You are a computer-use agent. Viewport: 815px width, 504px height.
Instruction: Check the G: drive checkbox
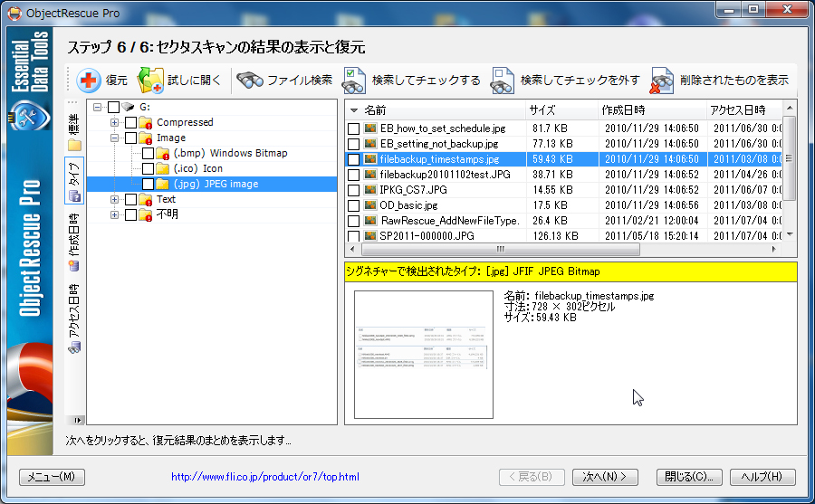(113, 107)
